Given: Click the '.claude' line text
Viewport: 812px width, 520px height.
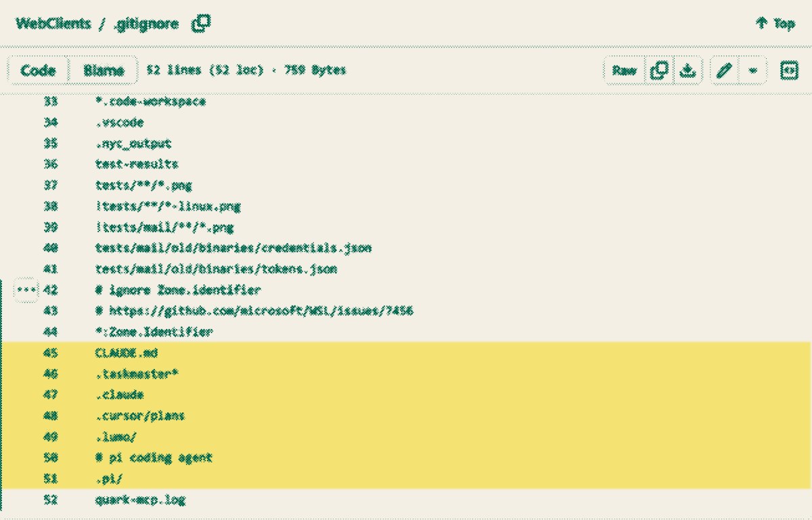Looking at the screenshot, I should (120, 395).
